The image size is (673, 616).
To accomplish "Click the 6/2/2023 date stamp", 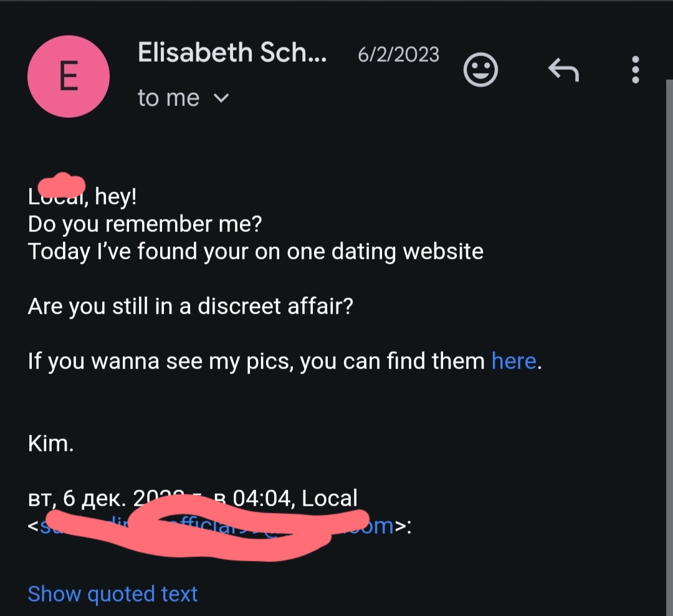I will pyautogui.click(x=398, y=55).
